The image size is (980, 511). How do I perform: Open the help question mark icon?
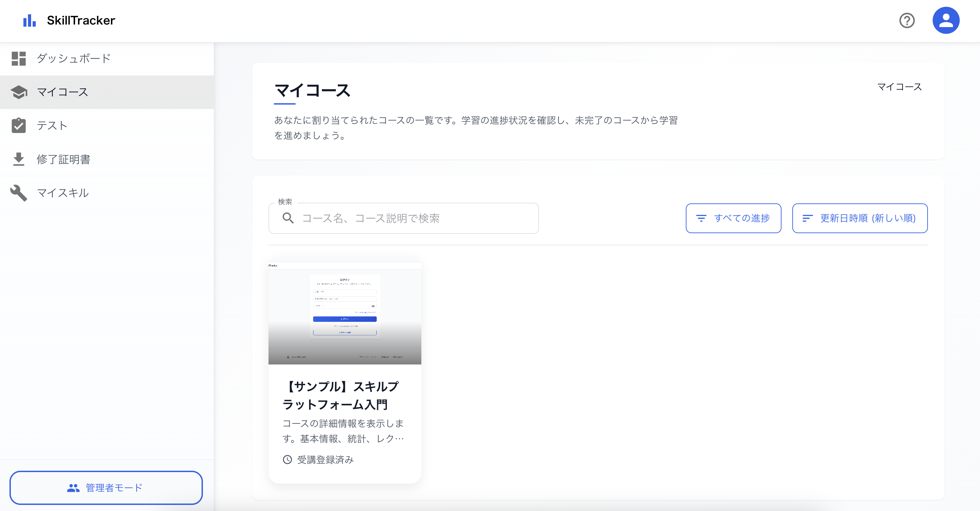[x=907, y=21]
